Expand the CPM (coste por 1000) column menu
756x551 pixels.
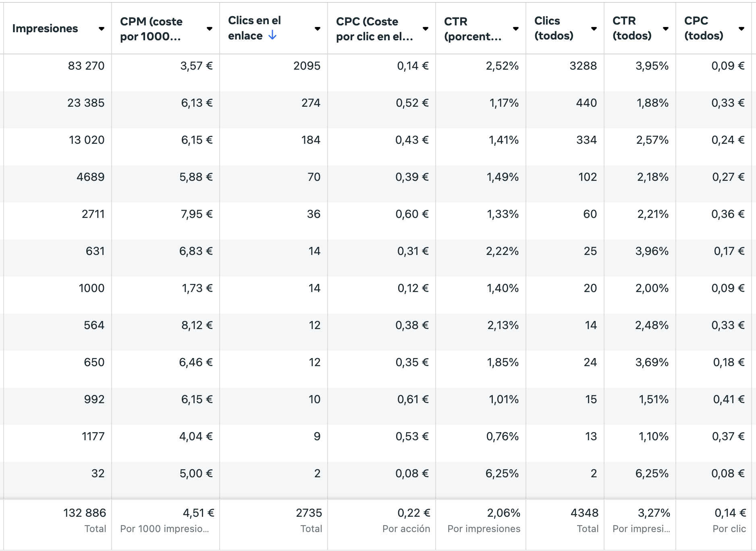click(210, 29)
